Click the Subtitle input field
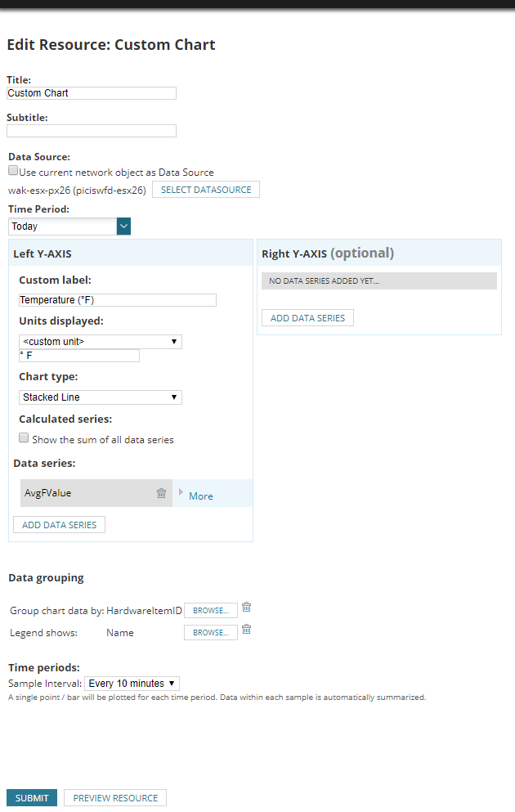The image size is (515, 812). coord(92,131)
